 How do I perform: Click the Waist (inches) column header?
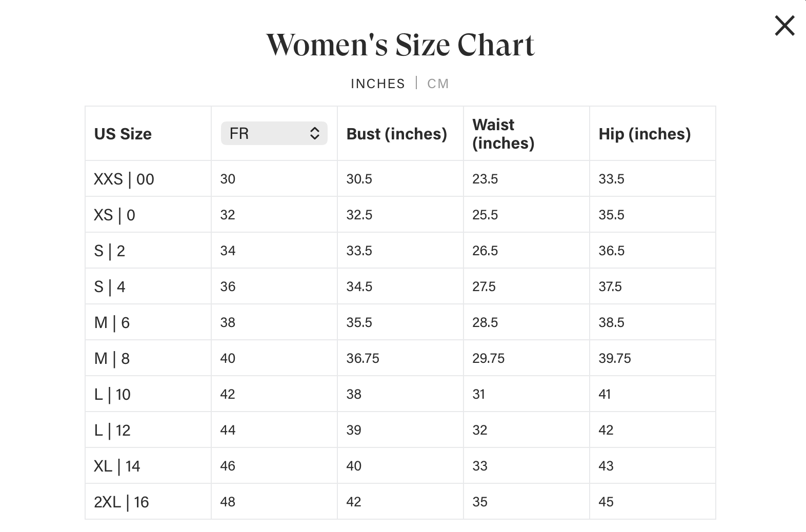(x=503, y=134)
